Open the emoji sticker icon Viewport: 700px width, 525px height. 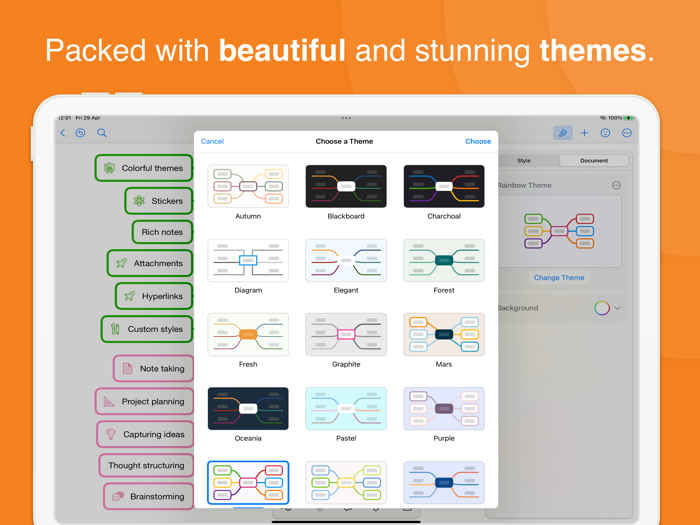click(x=605, y=133)
